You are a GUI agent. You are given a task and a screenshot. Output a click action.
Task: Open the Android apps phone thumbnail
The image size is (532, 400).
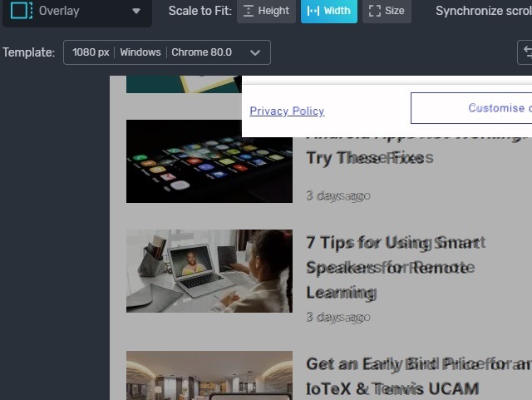209,161
